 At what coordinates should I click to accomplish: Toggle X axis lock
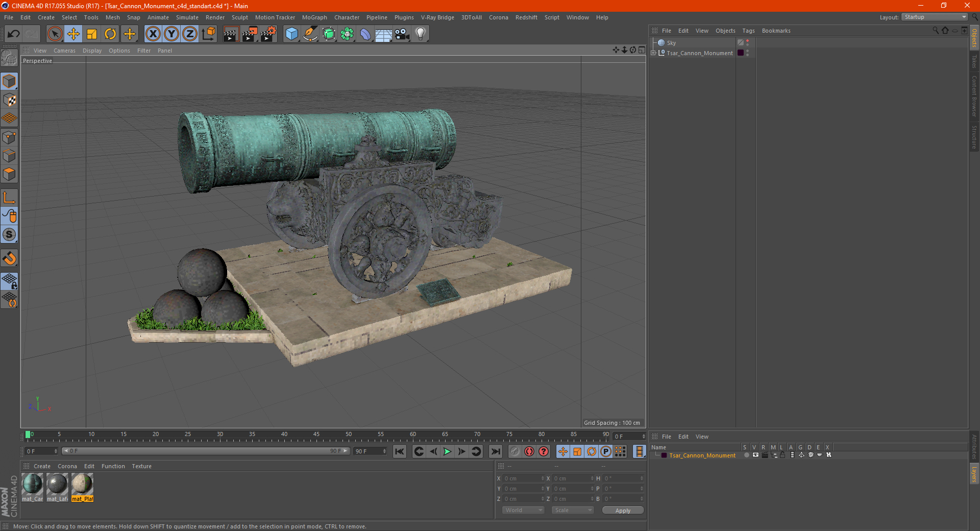point(153,34)
